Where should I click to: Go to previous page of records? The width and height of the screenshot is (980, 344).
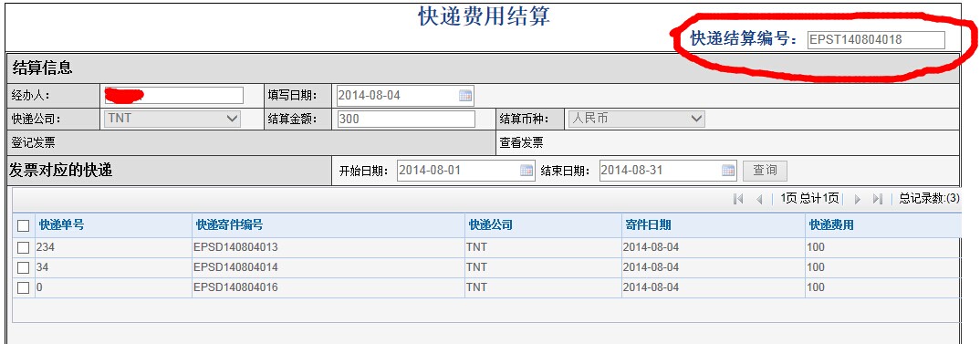759,199
